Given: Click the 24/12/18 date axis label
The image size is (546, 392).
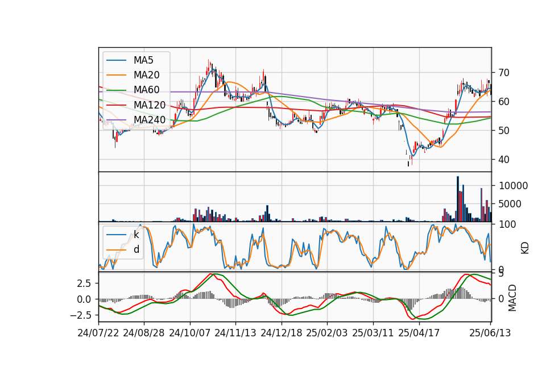Looking at the screenshot, I should click(x=282, y=333).
